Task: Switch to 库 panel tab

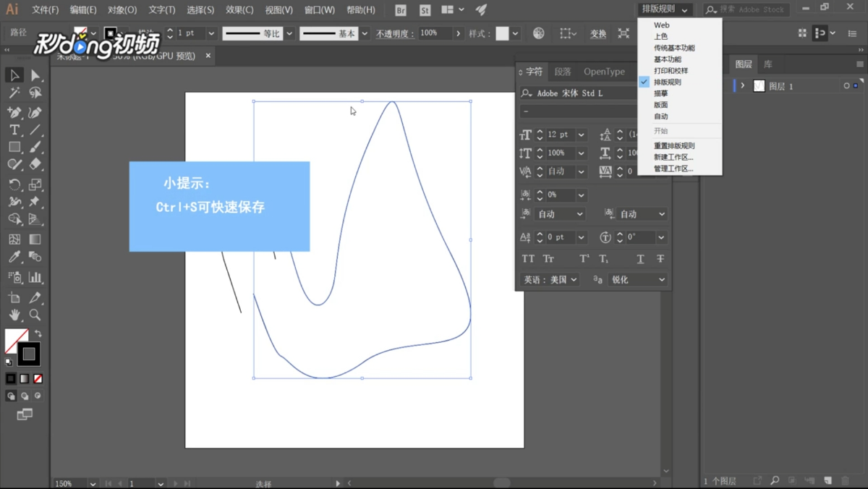Action: 768,64
